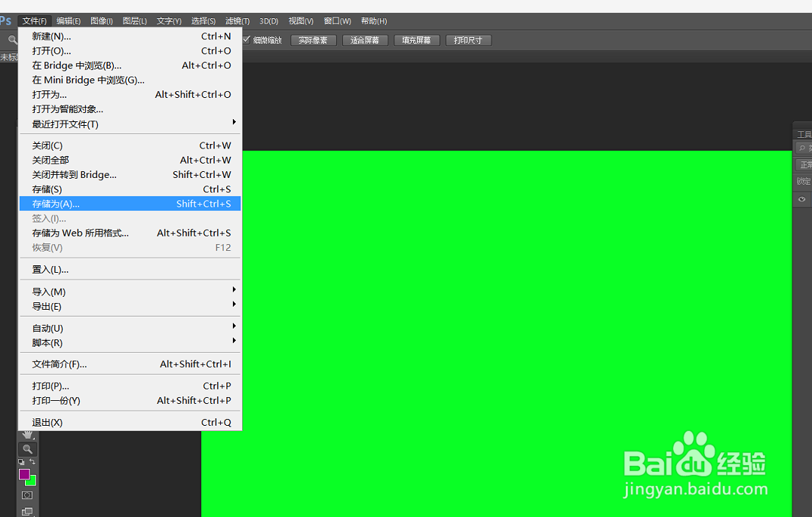
Task: Choose 在 Bridge 中浏览(B)...
Action: point(130,66)
